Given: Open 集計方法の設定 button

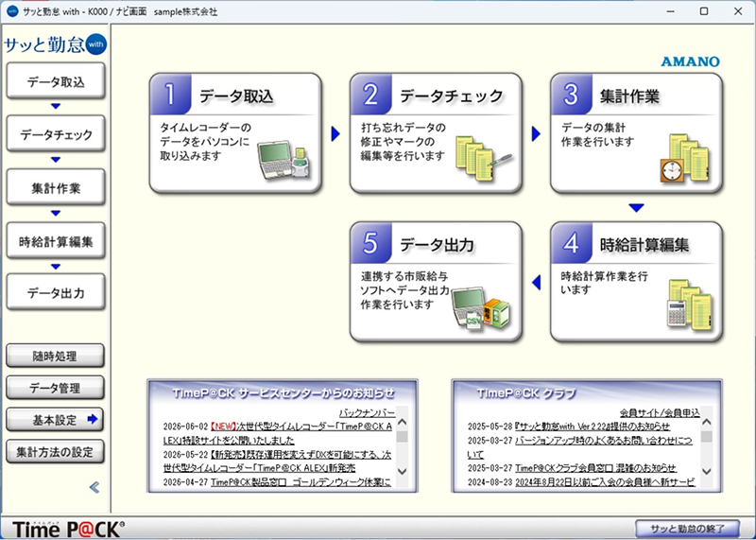Looking at the screenshot, I should (x=55, y=452).
